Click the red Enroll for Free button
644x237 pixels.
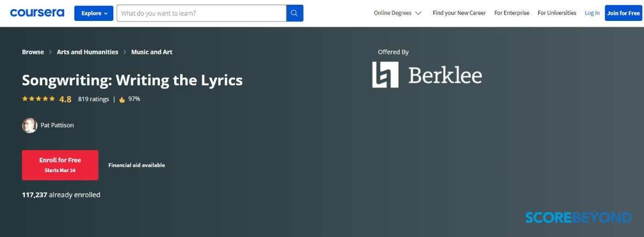[60, 165]
